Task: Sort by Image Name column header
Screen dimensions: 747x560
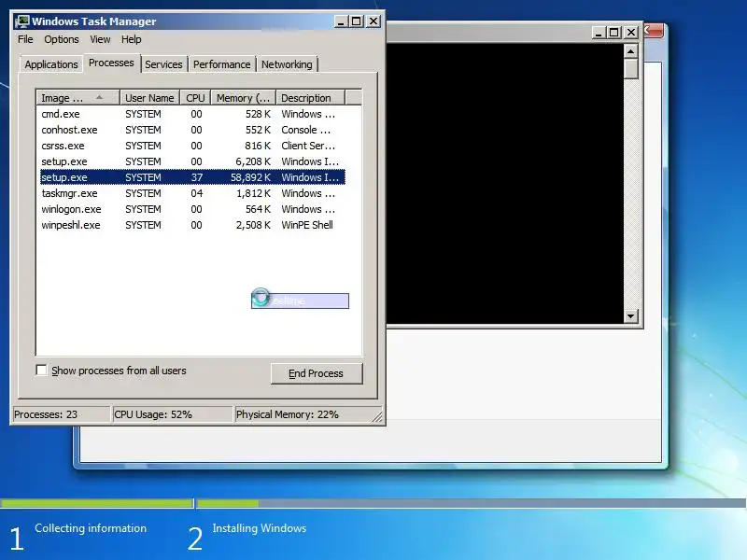Action: point(78,98)
